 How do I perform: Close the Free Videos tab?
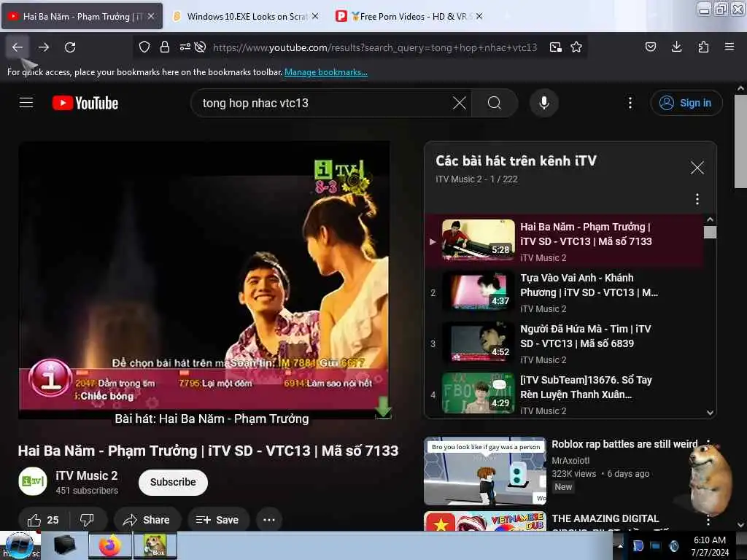(479, 16)
